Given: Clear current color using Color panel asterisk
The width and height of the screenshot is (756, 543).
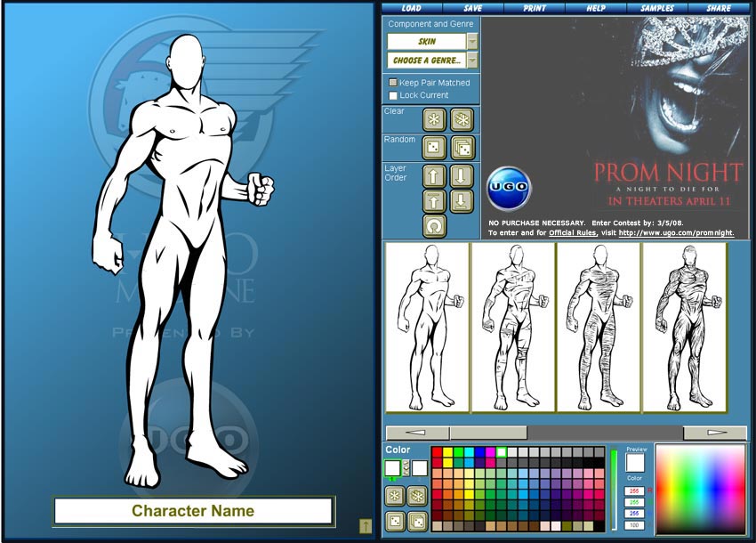Looking at the screenshot, I should [394, 496].
